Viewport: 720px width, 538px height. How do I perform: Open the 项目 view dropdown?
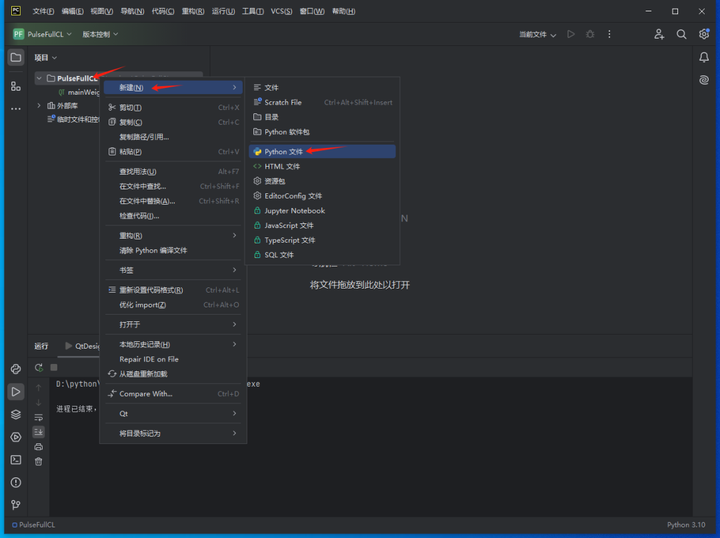point(45,57)
